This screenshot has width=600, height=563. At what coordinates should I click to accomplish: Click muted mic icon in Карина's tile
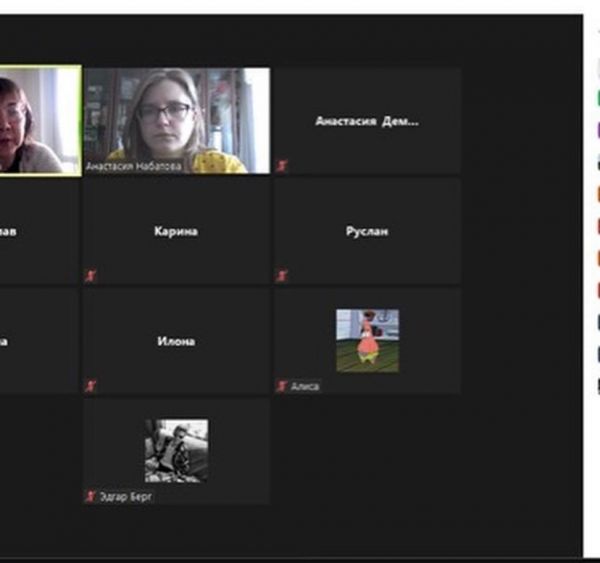point(92,276)
